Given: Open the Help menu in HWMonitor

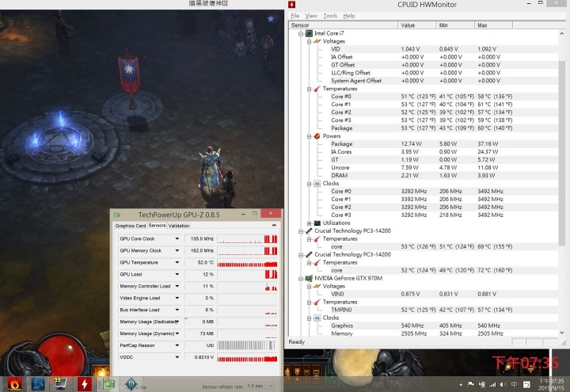Looking at the screenshot, I should point(349,16).
